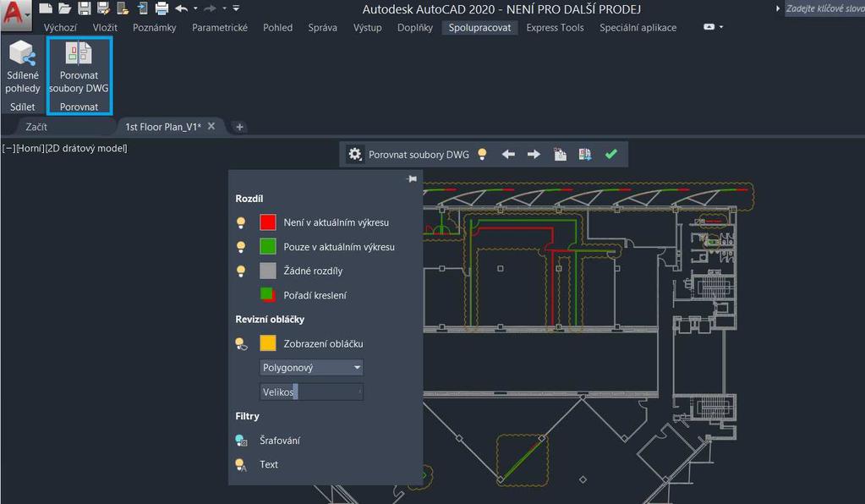Screen dimensions: 865x504
Task: Click the compare settings gear icon
Action: tap(355, 154)
